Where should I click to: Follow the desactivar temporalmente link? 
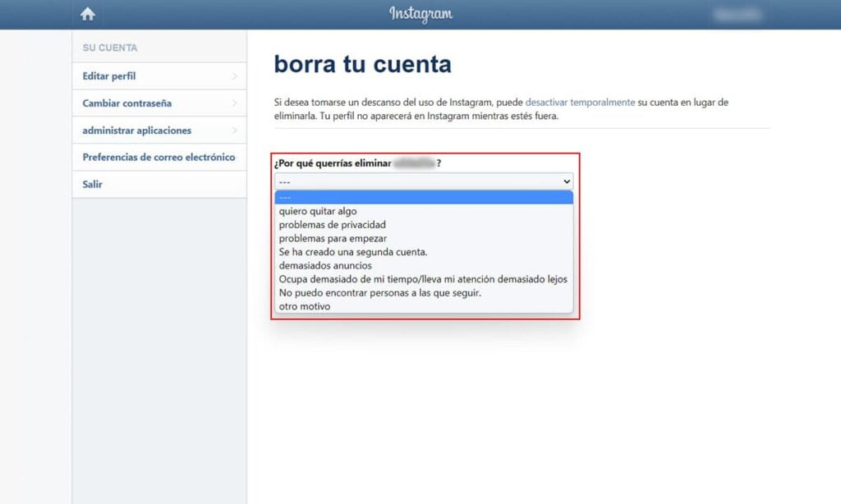(x=580, y=102)
